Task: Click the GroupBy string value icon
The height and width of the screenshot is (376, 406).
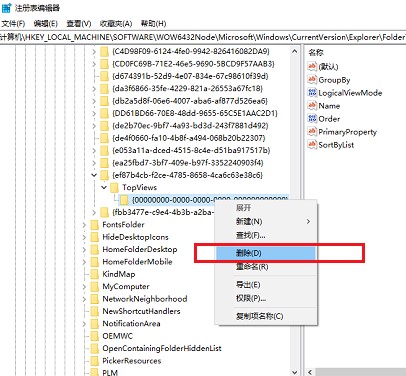Action: [312, 79]
